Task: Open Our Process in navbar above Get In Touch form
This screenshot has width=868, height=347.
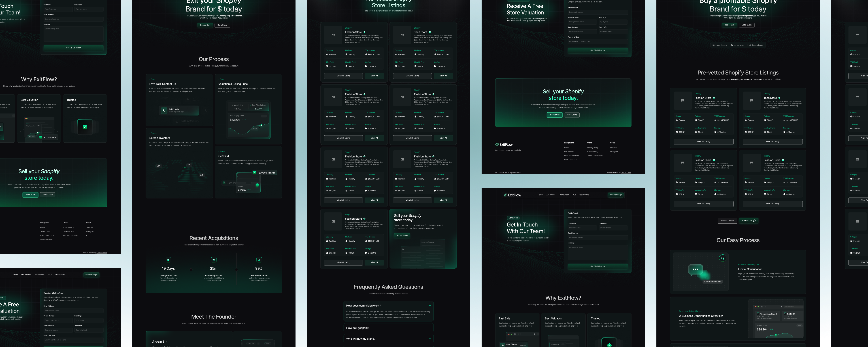Action: pos(550,195)
